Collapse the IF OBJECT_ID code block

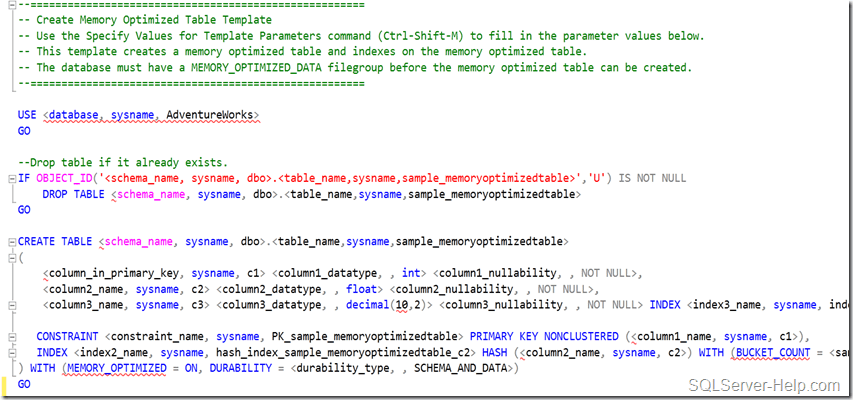(x=9, y=178)
